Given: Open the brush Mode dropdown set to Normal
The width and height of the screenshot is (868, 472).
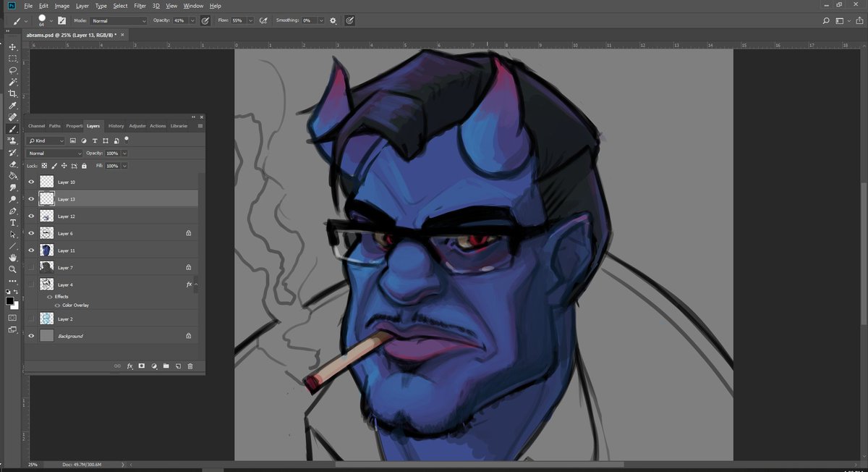Looking at the screenshot, I should (119, 20).
